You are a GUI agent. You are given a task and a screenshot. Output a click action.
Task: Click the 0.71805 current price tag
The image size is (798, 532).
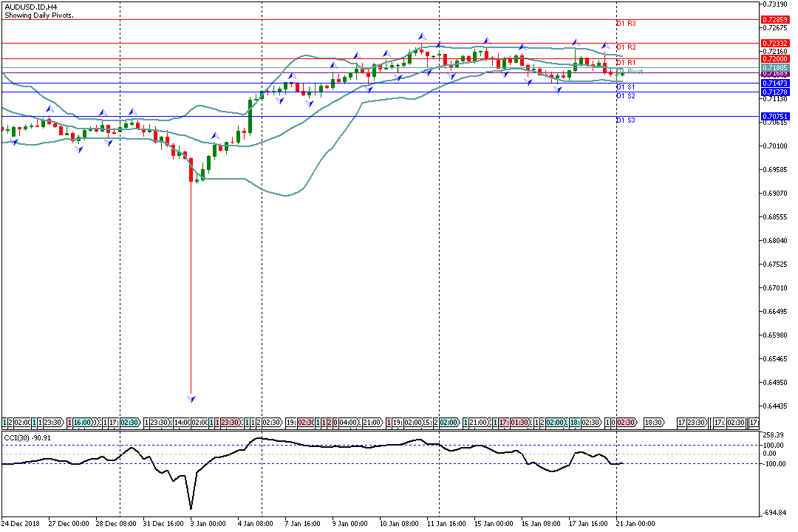tap(775, 68)
